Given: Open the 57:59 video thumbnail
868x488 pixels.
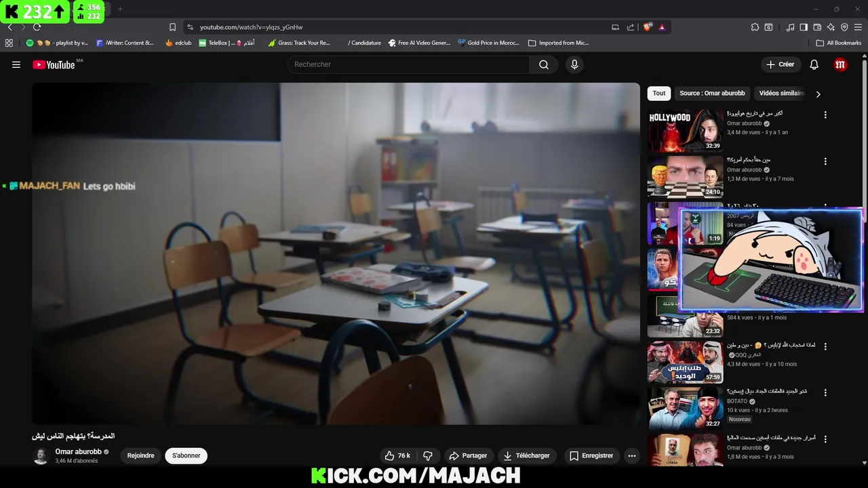Looking at the screenshot, I should point(685,362).
